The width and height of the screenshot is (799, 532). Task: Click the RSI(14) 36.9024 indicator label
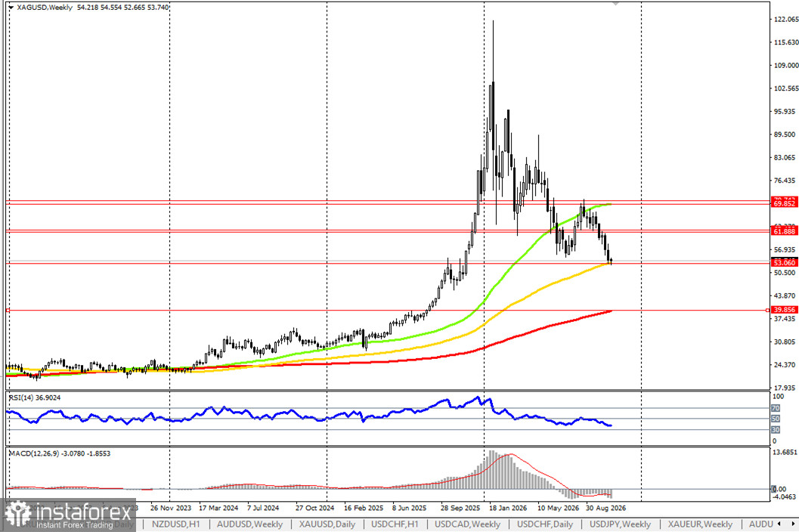(35, 397)
